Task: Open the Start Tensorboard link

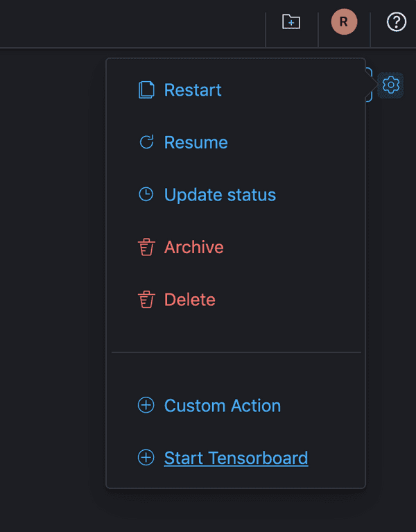Action: 236,458
